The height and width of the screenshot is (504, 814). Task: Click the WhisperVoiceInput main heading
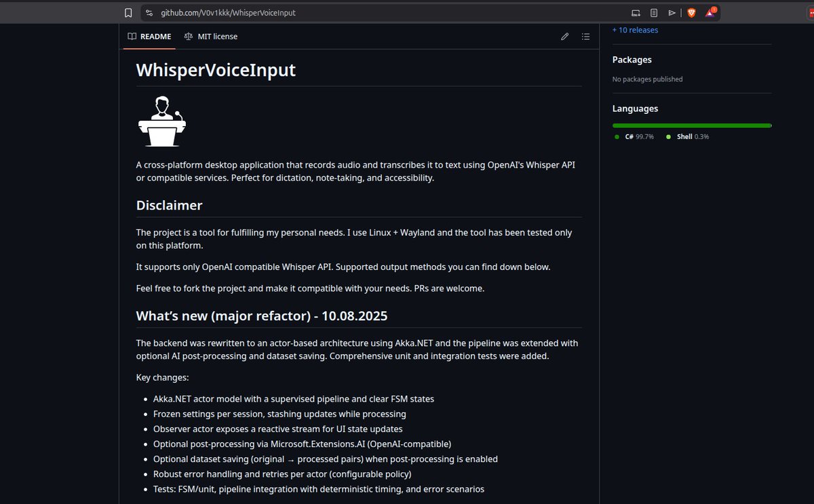(216, 70)
